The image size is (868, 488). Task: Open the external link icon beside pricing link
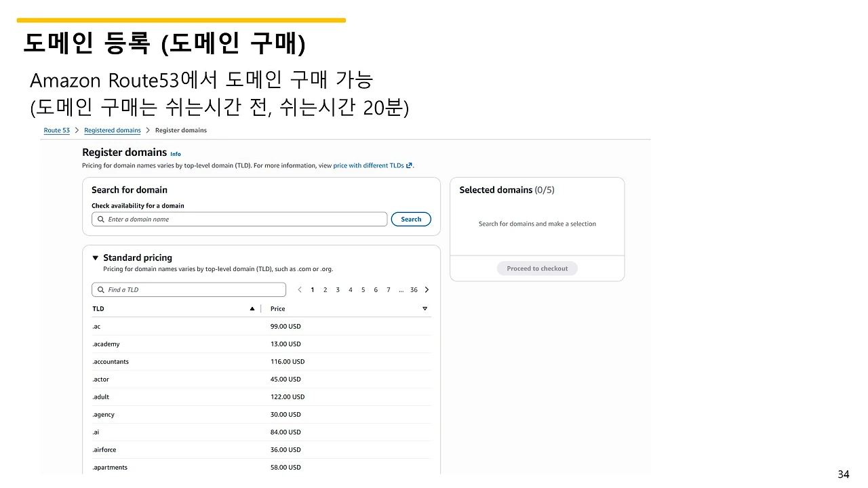point(410,165)
